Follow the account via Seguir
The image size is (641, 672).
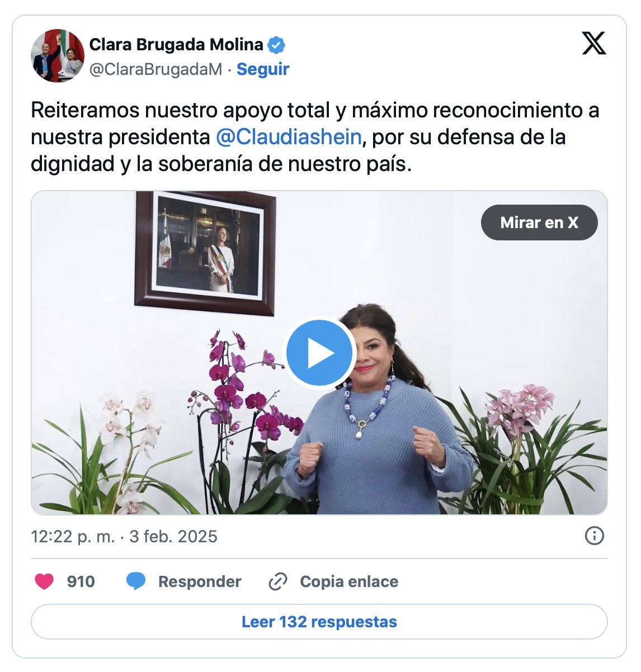tap(263, 69)
